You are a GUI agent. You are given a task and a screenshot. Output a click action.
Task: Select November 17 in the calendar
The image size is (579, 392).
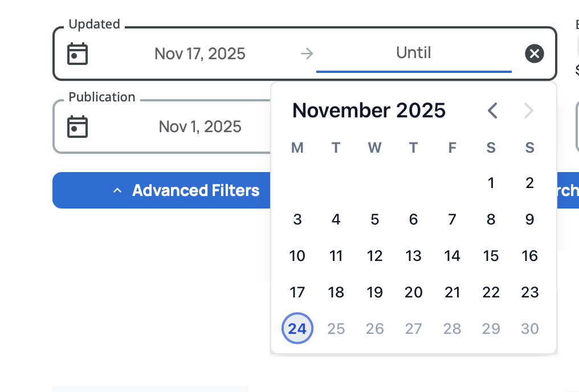297,292
